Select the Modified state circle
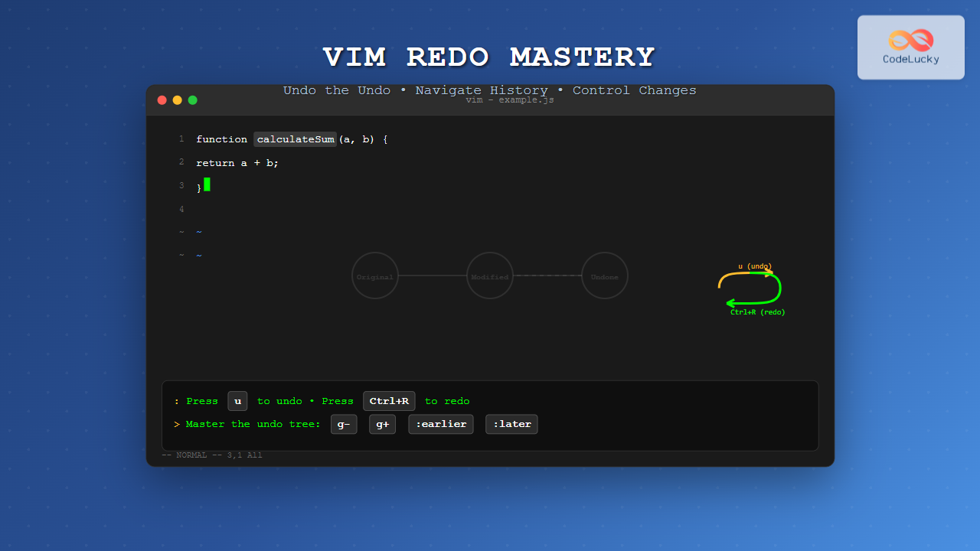 click(x=490, y=276)
